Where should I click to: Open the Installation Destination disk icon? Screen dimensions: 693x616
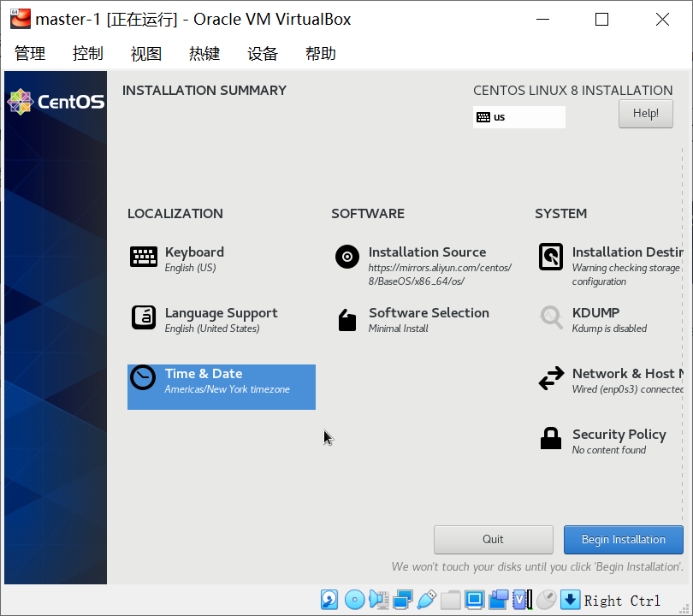pyautogui.click(x=551, y=257)
